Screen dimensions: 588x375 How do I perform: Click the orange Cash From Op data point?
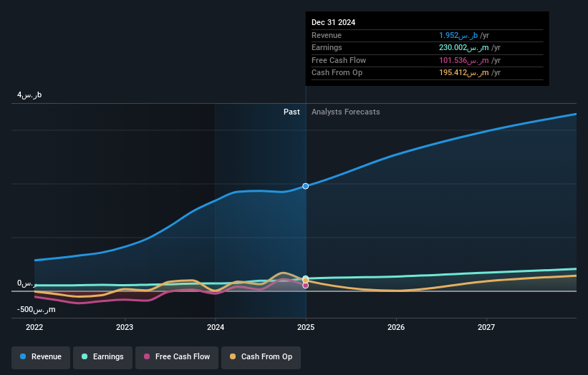[306, 281]
